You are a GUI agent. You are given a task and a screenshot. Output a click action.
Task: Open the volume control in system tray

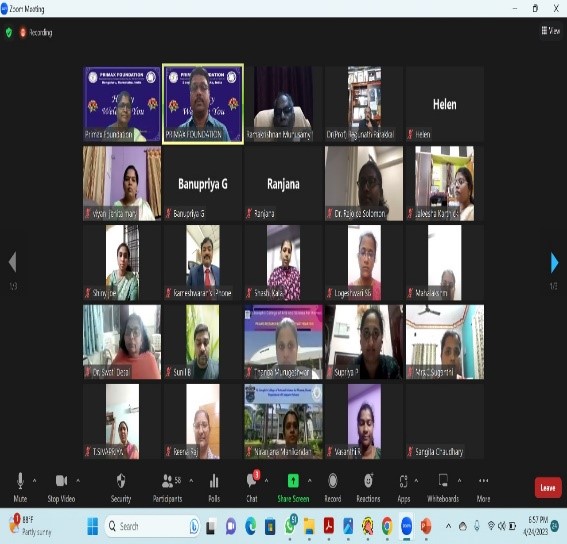pos(501,526)
